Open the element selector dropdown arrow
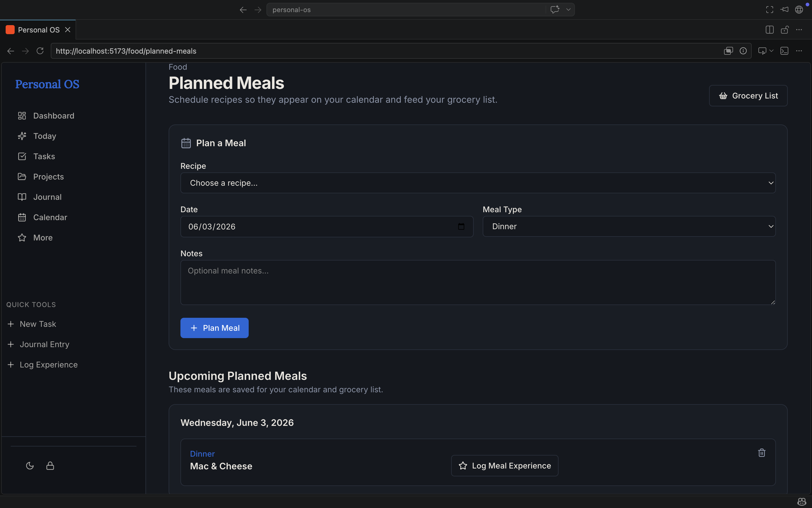This screenshot has height=508, width=812. pyautogui.click(x=771, y=51)
